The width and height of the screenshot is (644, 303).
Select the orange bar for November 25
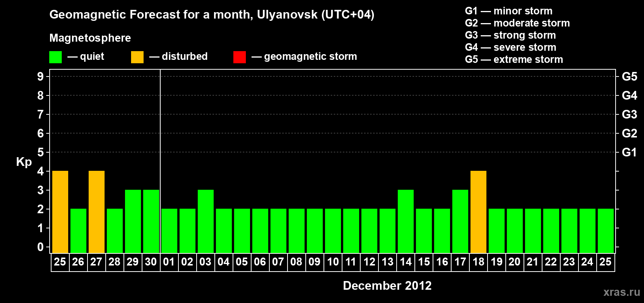tap(60, 212)
